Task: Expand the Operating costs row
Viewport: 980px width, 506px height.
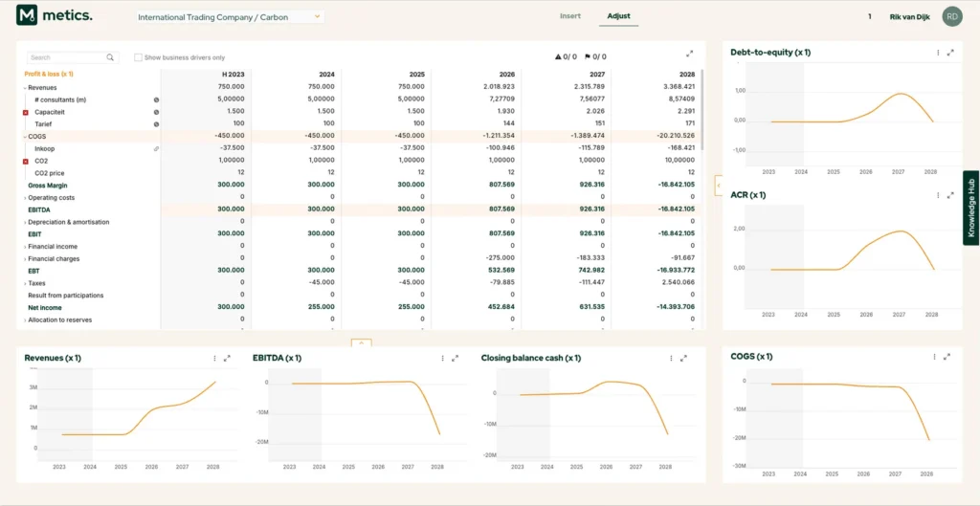Action: [x=25, y=198]
